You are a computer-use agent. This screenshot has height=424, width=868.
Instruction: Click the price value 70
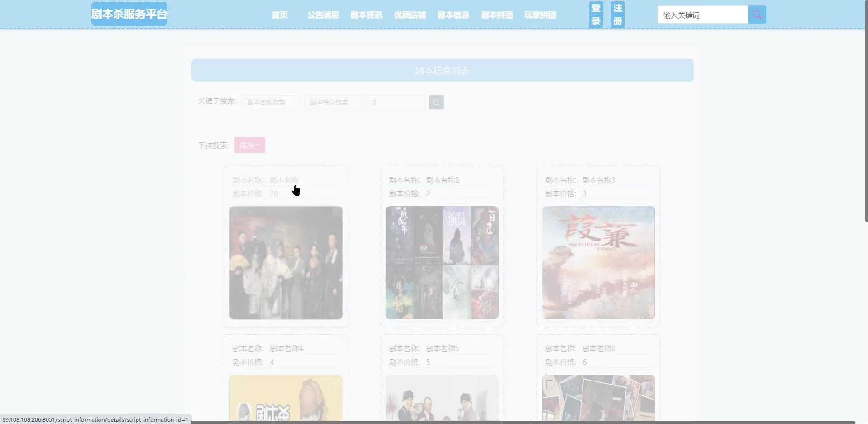(274, 193)
